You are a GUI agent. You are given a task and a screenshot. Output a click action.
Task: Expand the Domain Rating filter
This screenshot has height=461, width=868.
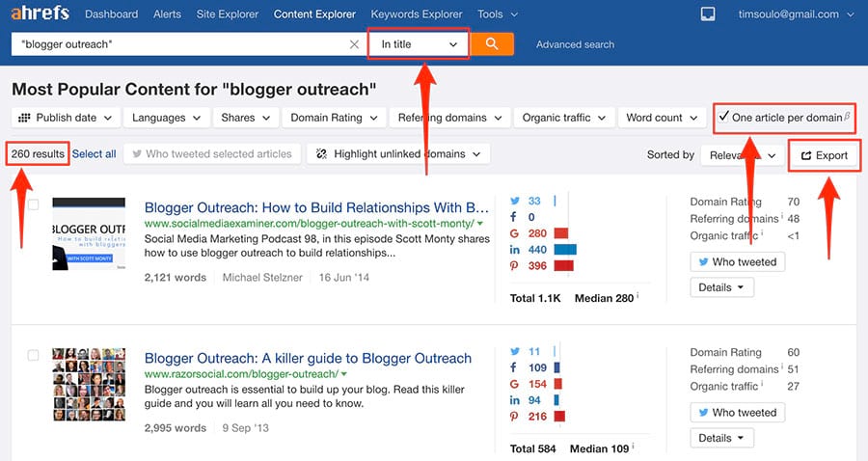click(335, 118)
